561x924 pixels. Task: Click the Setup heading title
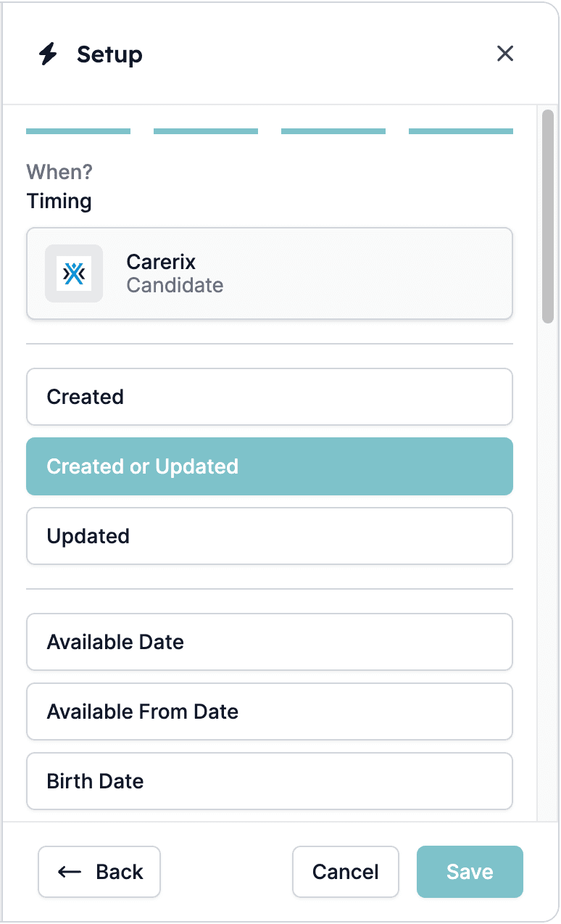coord(109,54)
